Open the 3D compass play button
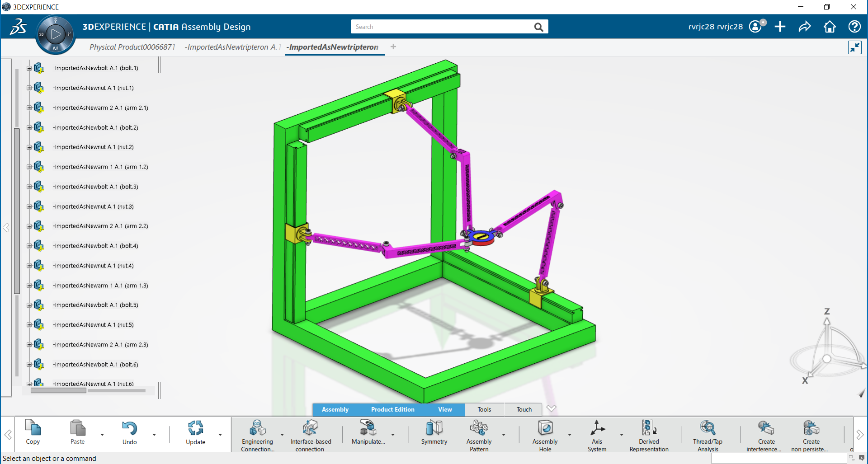 click(56, 34)
